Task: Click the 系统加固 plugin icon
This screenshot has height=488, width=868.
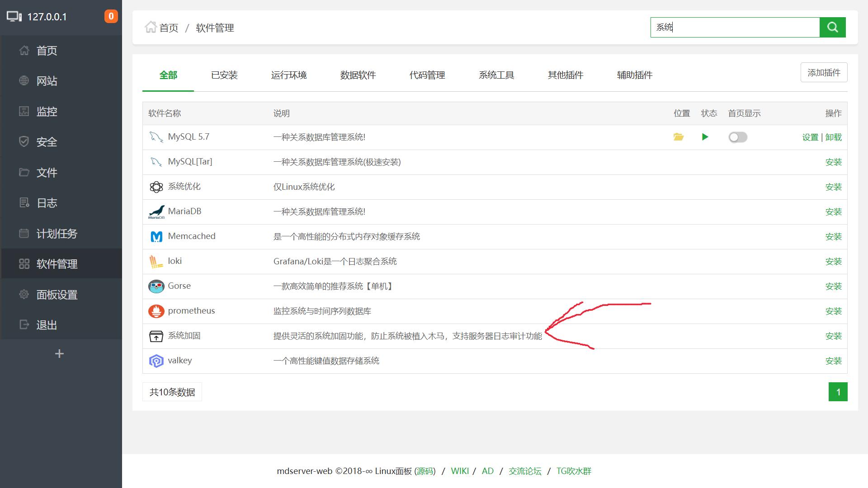Action: [x=156, y=336]
